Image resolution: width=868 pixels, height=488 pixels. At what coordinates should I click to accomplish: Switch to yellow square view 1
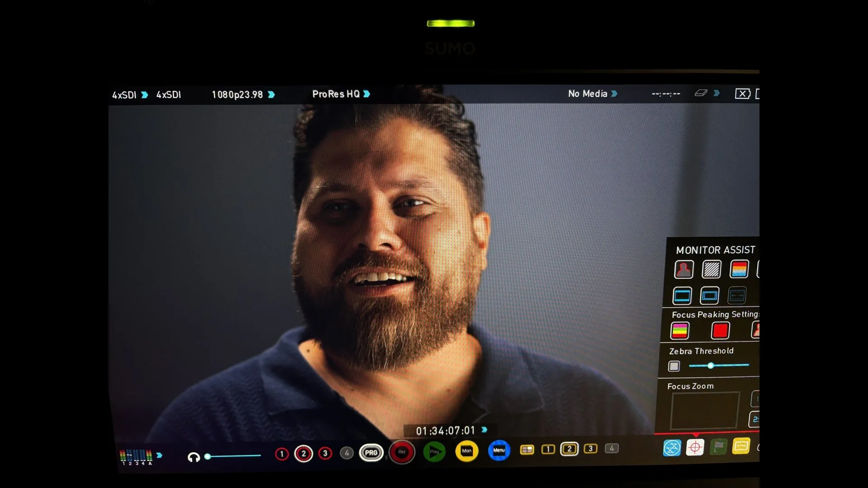(548, 449)
